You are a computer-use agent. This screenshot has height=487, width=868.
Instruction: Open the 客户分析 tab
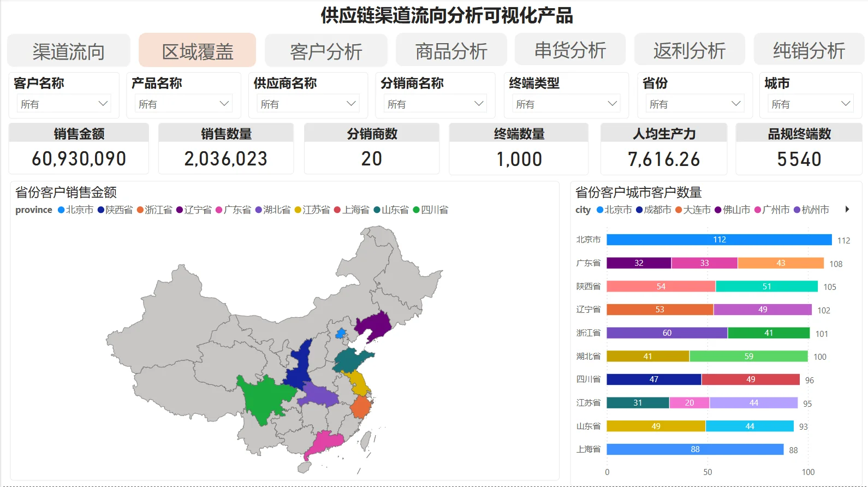326,50
